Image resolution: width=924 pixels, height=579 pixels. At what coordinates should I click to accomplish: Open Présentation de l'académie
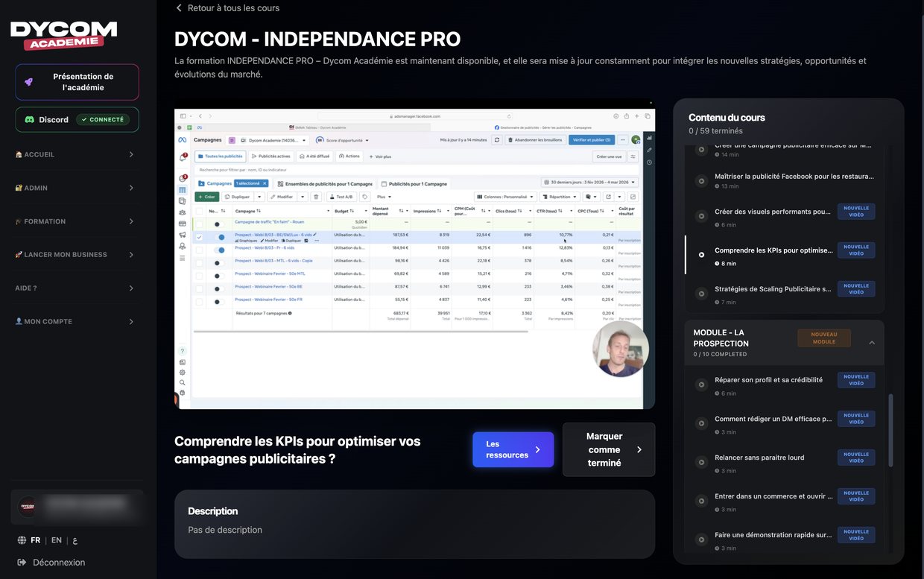77,82
